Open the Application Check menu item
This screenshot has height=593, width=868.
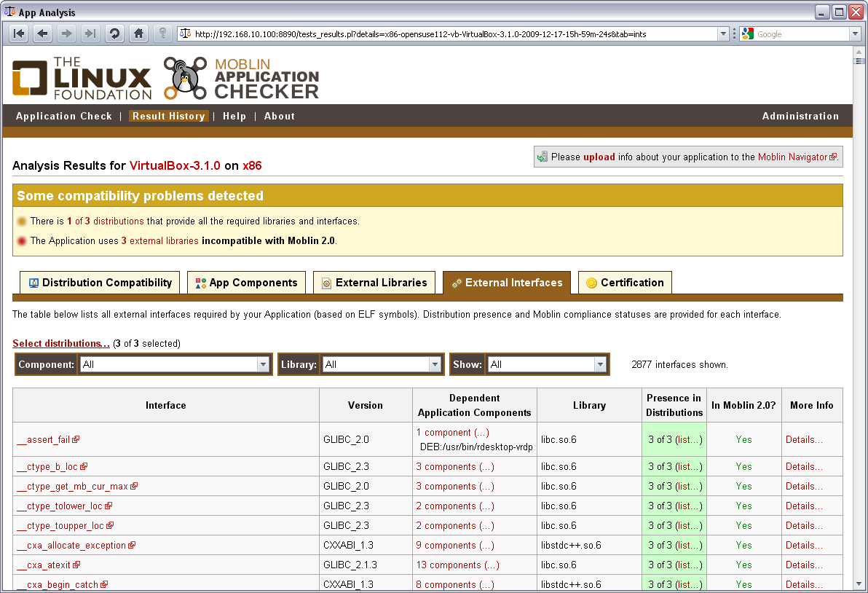[x=63, y=117]
